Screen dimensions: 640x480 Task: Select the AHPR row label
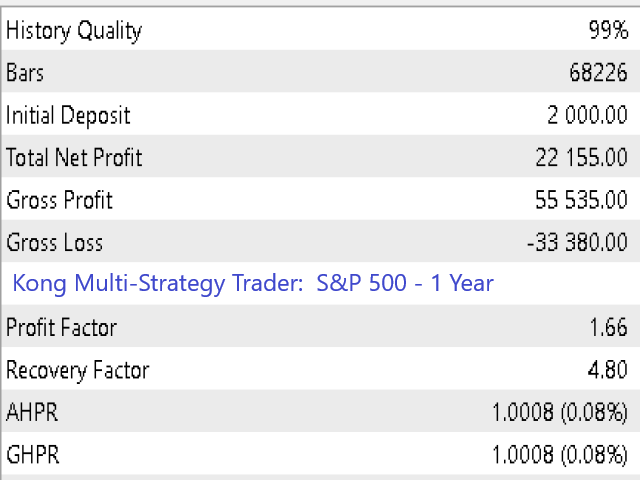pyautogui.click(x=32, y=413)
